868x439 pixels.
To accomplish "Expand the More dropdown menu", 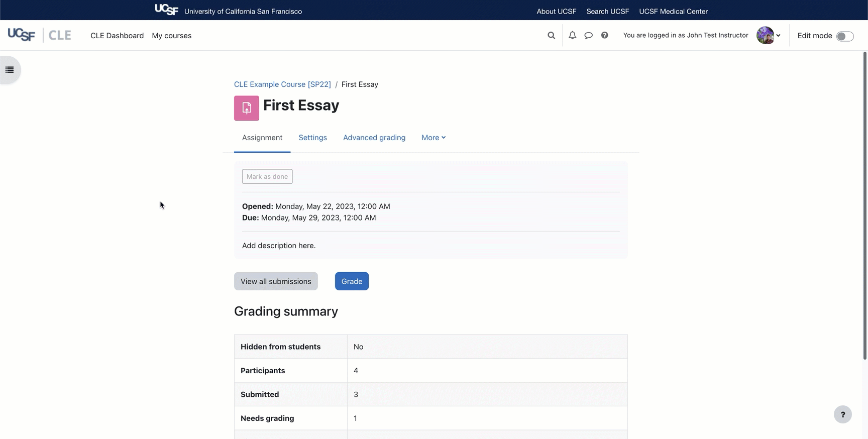I will coord(433,138).
